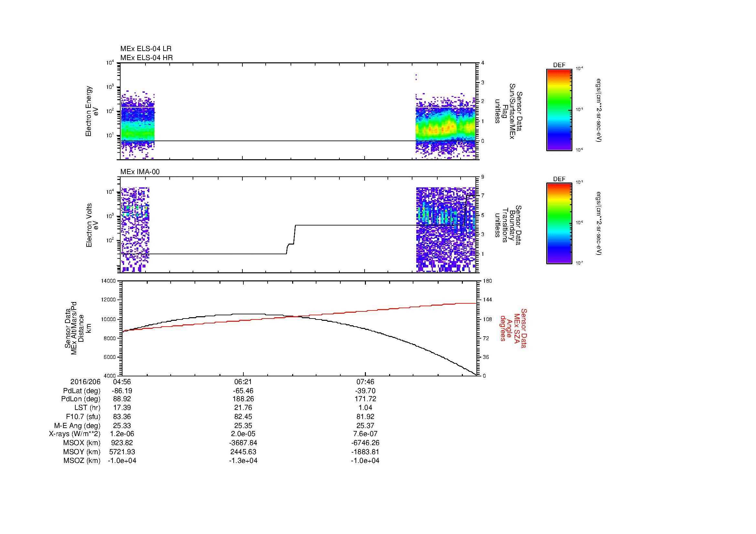The width and height of the screenshot is (756, 534).
Task: Click the 'MEx IMA-00' panel title
Action: 140,172
